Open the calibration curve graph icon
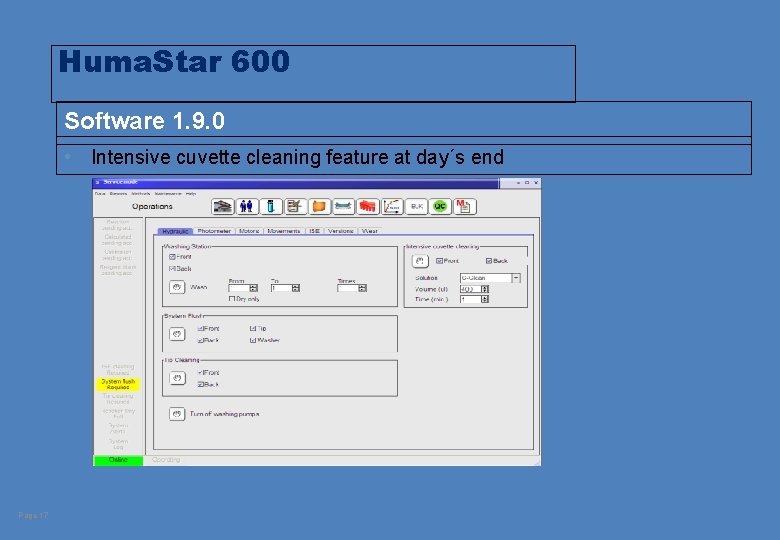 pyautogui.click(x=392, y=206)
